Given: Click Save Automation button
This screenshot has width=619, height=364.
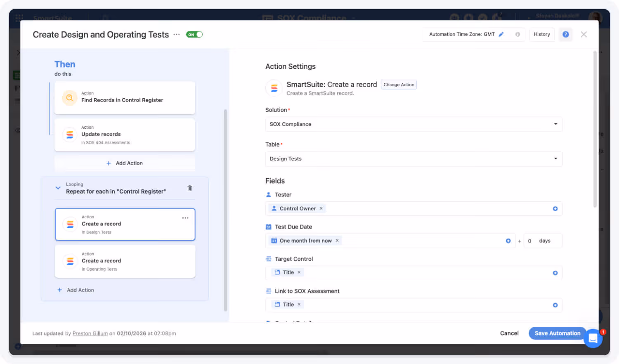Looking at the screenshot, I should click(557, 333).
